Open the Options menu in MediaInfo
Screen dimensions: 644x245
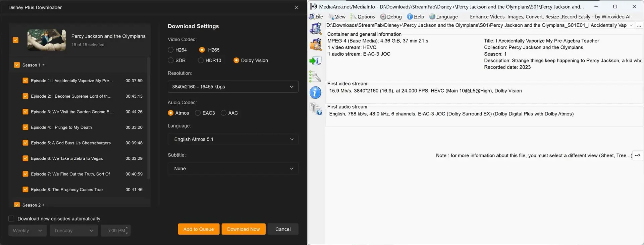point(363,16)
